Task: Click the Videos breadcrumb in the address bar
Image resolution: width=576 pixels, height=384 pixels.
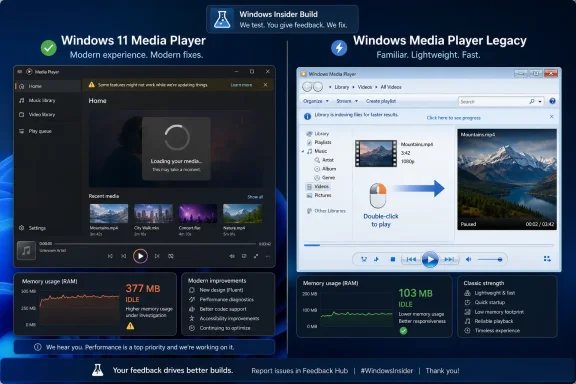Action: [365, 87]
